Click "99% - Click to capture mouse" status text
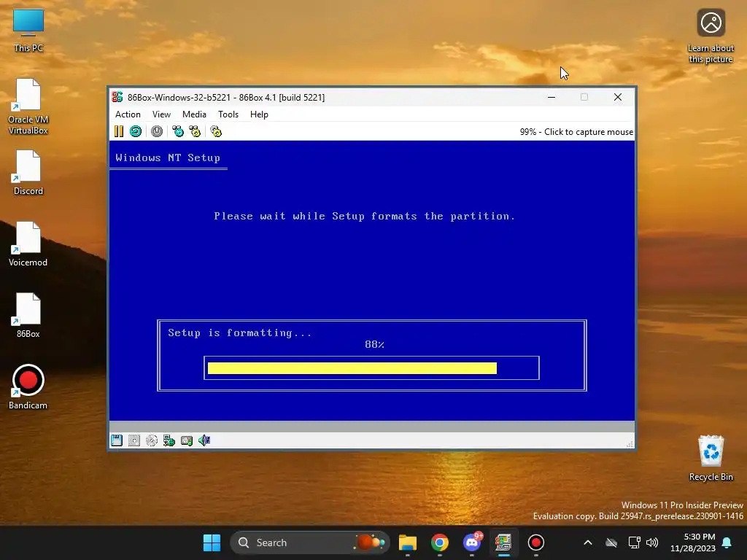The image size is (747, 560). coord(576,132)
